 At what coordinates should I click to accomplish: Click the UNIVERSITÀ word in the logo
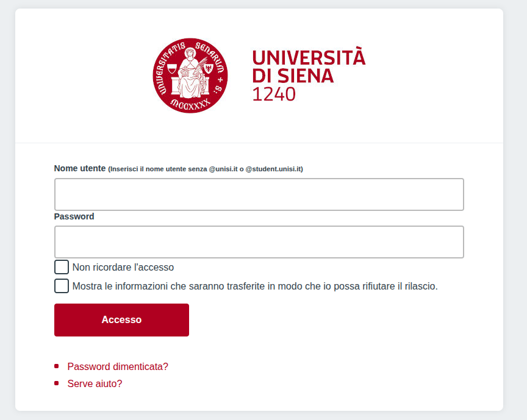pos(309,58)
